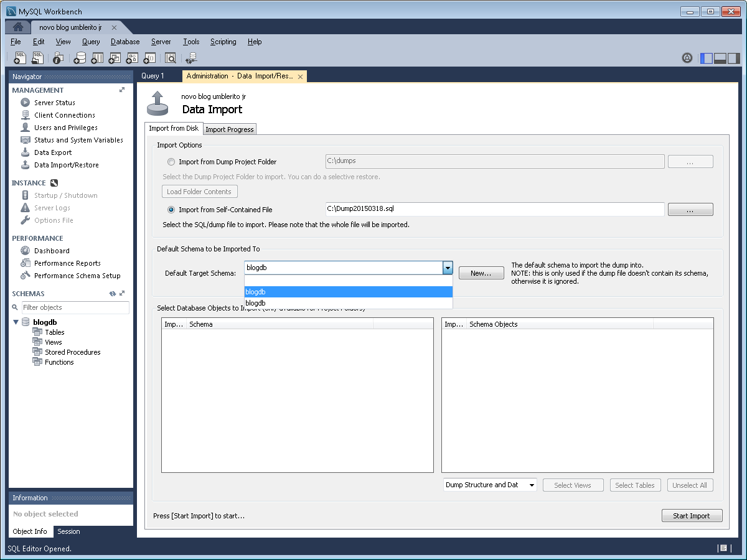Create a new schema via toolbar icon
747x560 pixels.
[x=80, y=57]
